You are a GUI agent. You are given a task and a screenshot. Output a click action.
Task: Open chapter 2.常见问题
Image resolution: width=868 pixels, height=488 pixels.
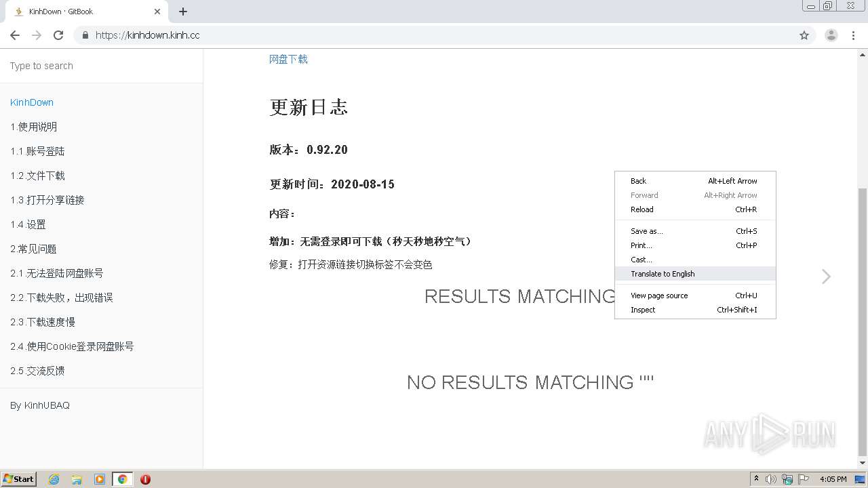coord(34,249)
